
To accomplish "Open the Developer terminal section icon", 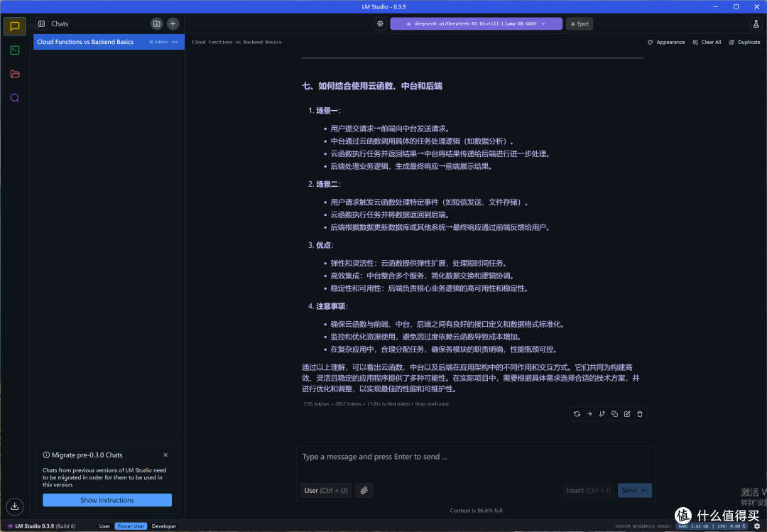I will click(x=15, y=50).
